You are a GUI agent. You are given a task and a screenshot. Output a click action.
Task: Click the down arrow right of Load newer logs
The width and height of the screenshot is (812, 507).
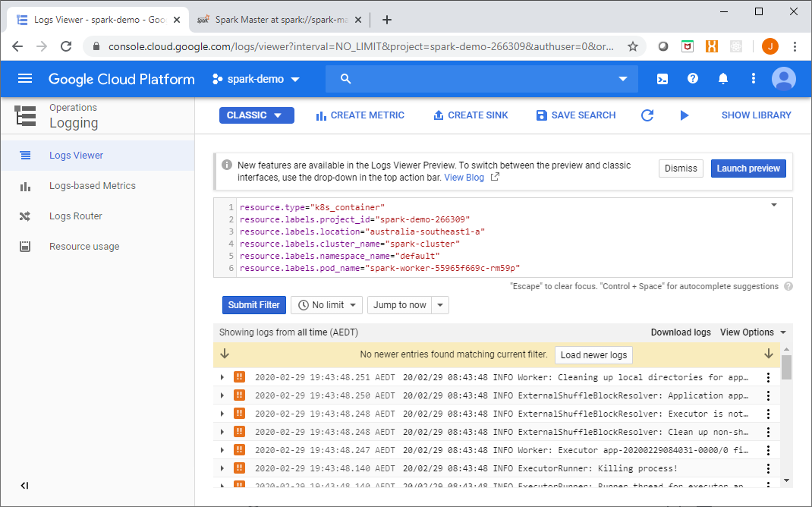pyautogui.click(x=769, y=354)
